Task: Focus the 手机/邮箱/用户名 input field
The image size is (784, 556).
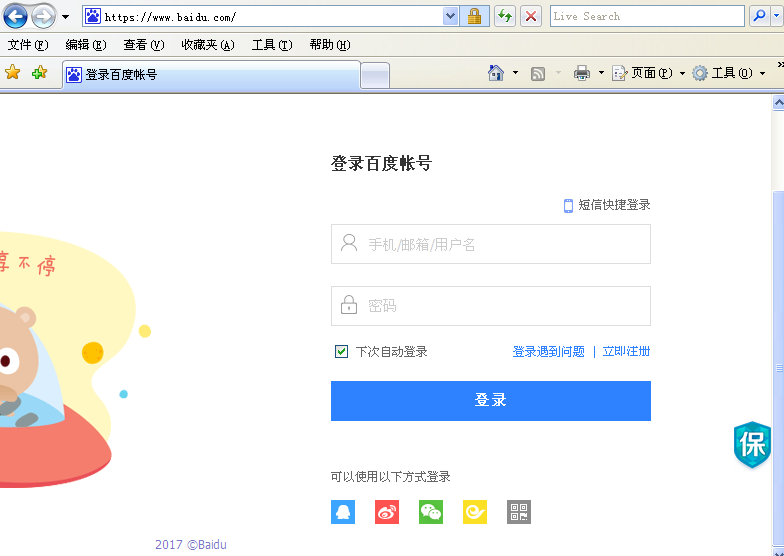Action: [490, 244]
